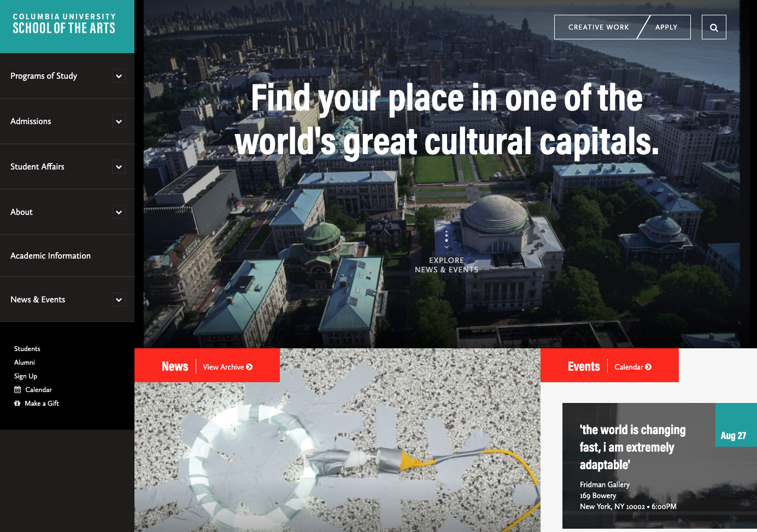
Task: Click the arrow icon after Events Calendar
Action: [648, 367]
